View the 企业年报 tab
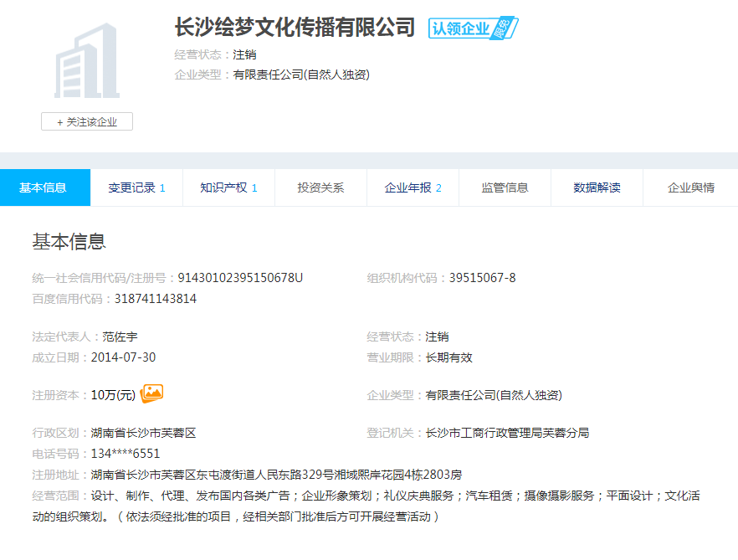Image resolution: width=738 pixels, height=560 pixels. [x=413, y=188]
